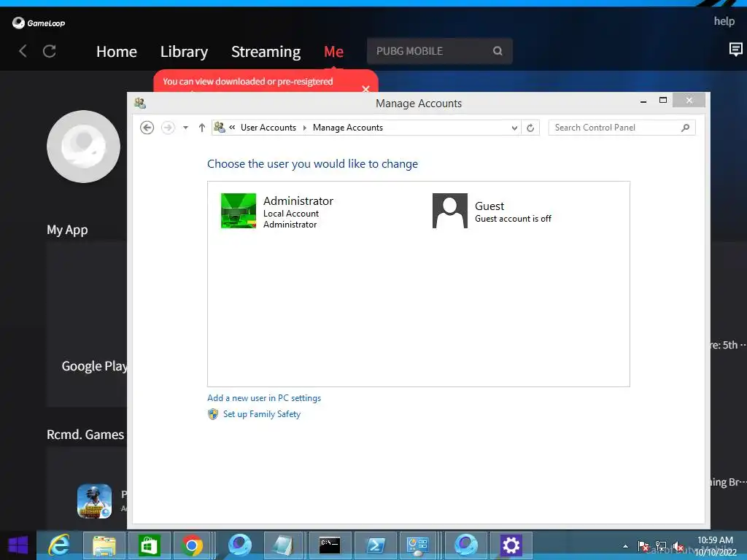Expand the User Accounts breadcrumb arrow
747x560 pixels.
tap(304, 128)
